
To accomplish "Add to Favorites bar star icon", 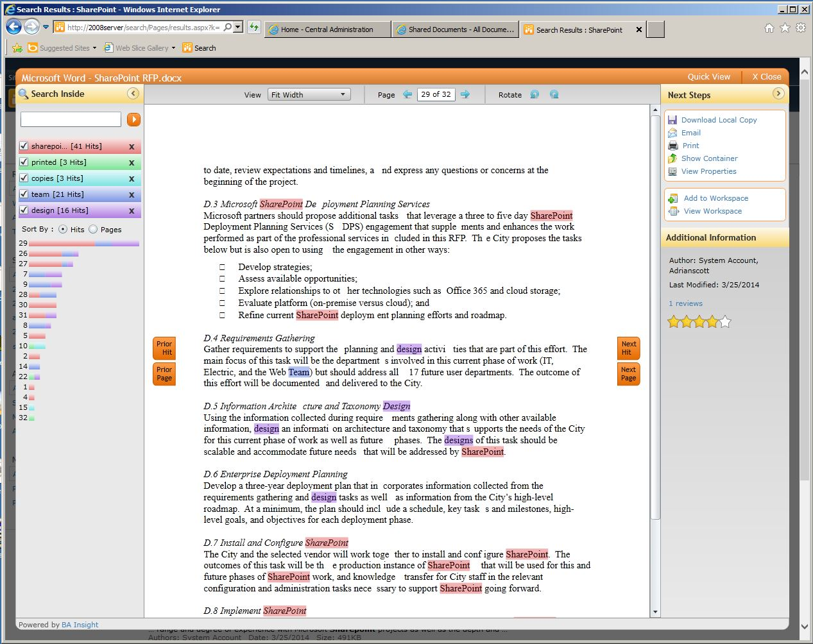I will pyautogui.click(x=17, y=48).
